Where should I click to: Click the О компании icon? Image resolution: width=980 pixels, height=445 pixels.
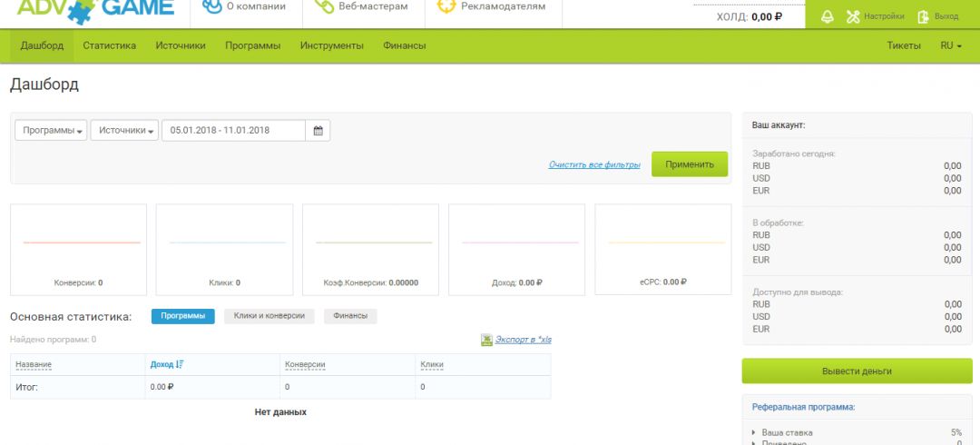click(x=212, y=6)
